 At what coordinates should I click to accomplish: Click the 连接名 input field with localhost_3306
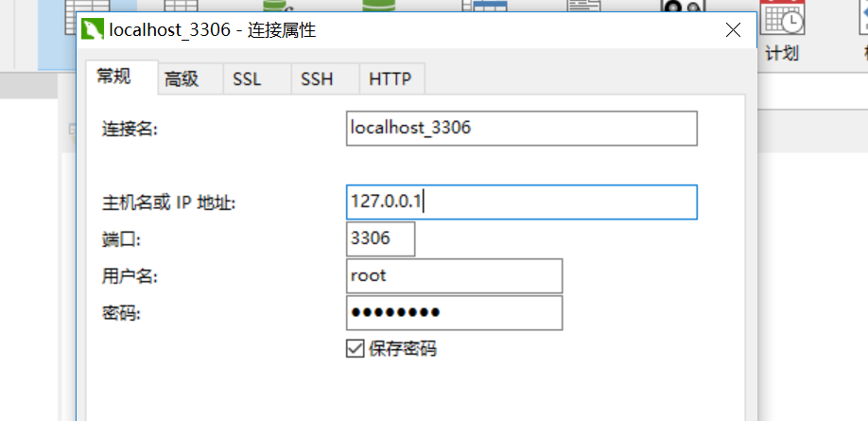[522, 129]
